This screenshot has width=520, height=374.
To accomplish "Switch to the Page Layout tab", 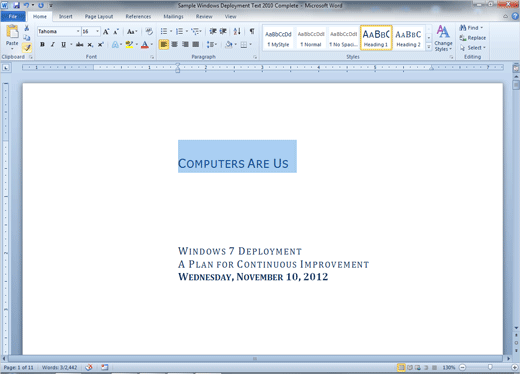I will (99, 16).
